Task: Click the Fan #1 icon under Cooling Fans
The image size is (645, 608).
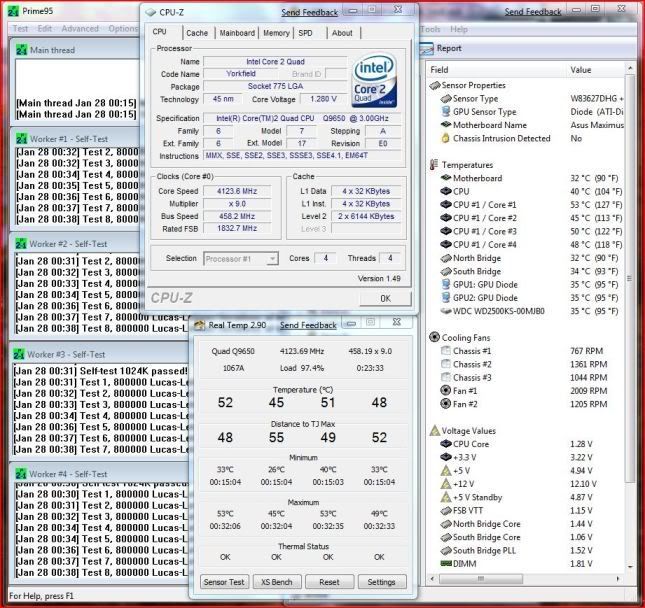Action: click(x=445, y=390)
